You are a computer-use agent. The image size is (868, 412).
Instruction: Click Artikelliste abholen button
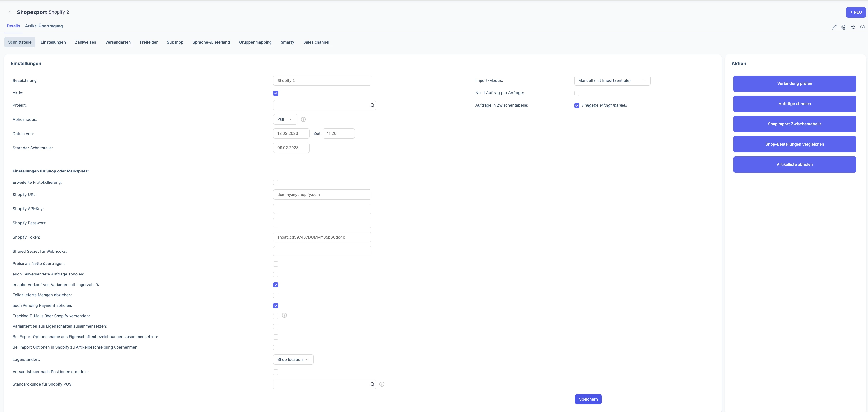(x=794, y=165)
